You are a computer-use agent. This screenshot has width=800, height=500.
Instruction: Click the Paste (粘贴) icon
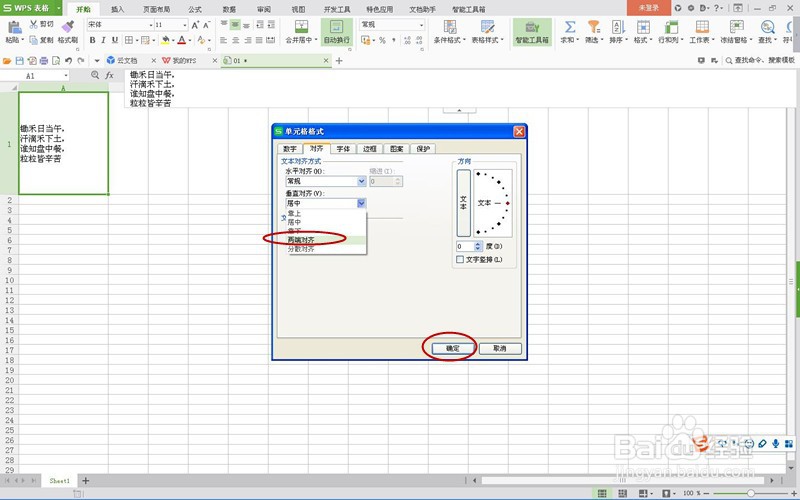point(14,27)
